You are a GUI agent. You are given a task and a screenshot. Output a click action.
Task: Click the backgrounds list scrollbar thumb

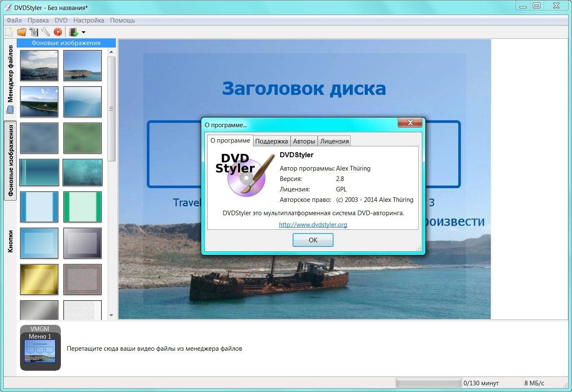point(111,109)
